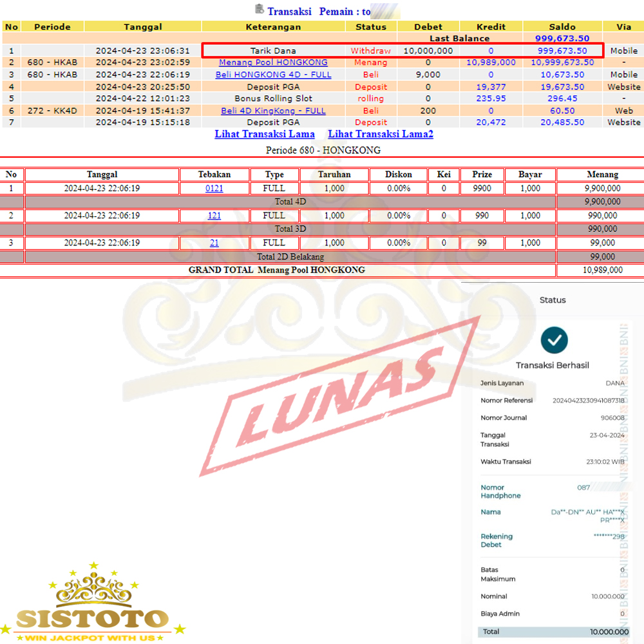Screen dimensions: 644x644
Task: Open the Beli HONGKONG 4D - FULL link
Action: (x=273, y=75)
